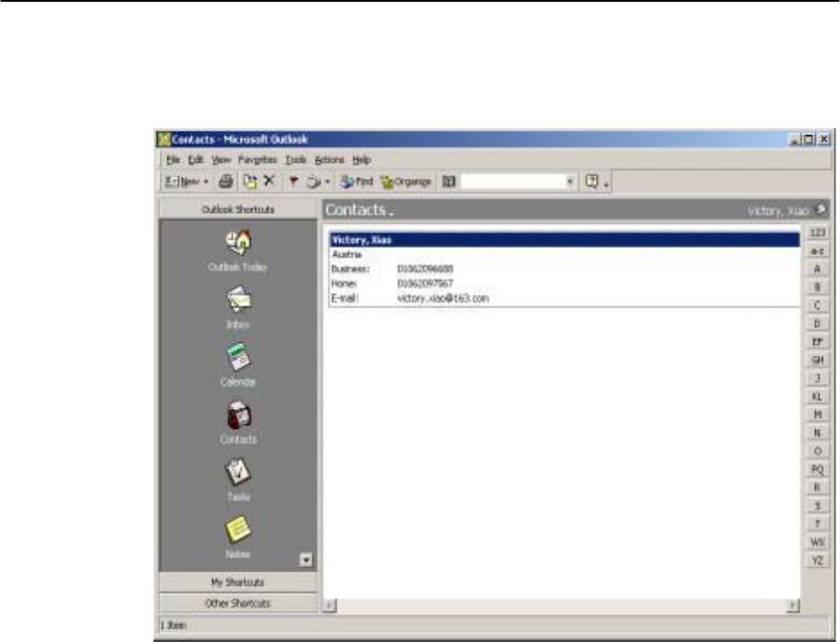
Task: Click the Help question mark toolbar icon
Action: click(592, 182)
